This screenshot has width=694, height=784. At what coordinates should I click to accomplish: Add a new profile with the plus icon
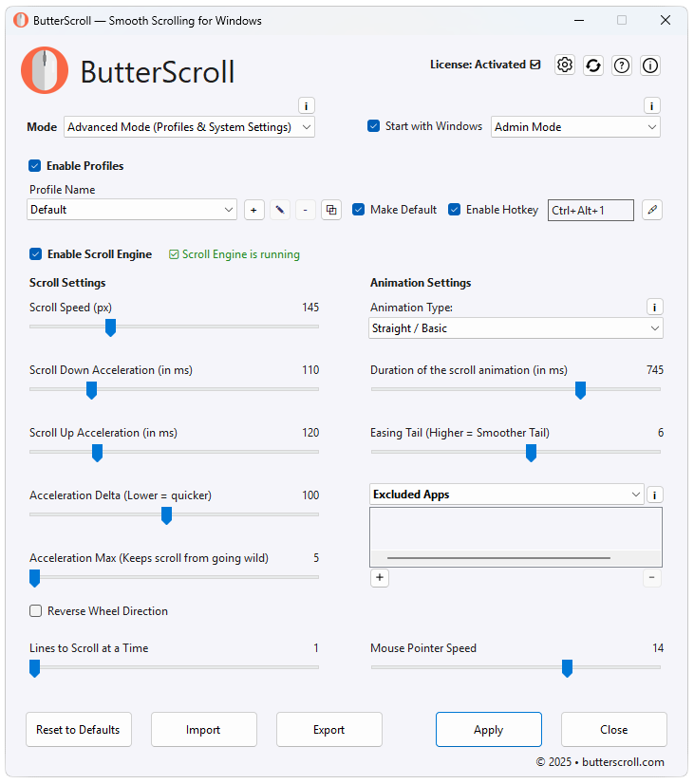tap(253, 210)
